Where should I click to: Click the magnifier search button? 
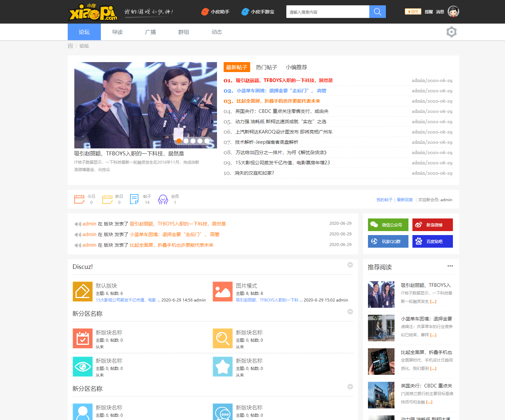(377, 12)
